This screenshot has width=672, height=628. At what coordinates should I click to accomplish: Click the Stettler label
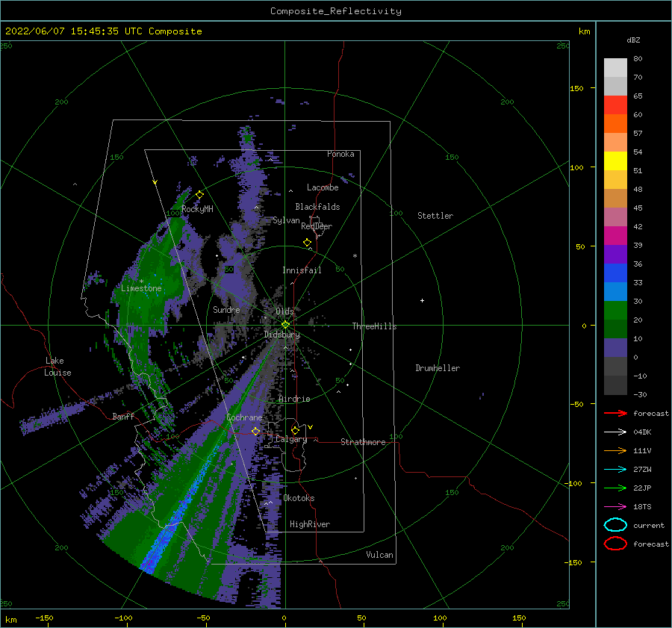pos(435,216)
